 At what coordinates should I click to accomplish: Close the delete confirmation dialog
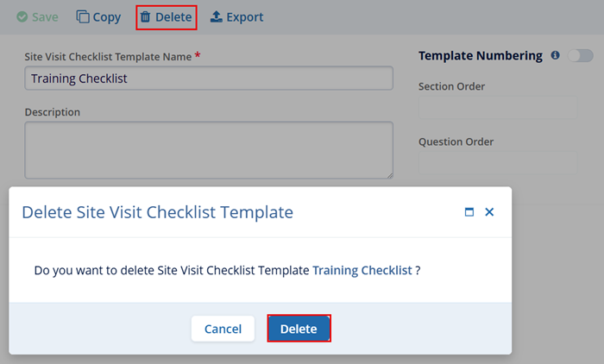coord(489,211)
